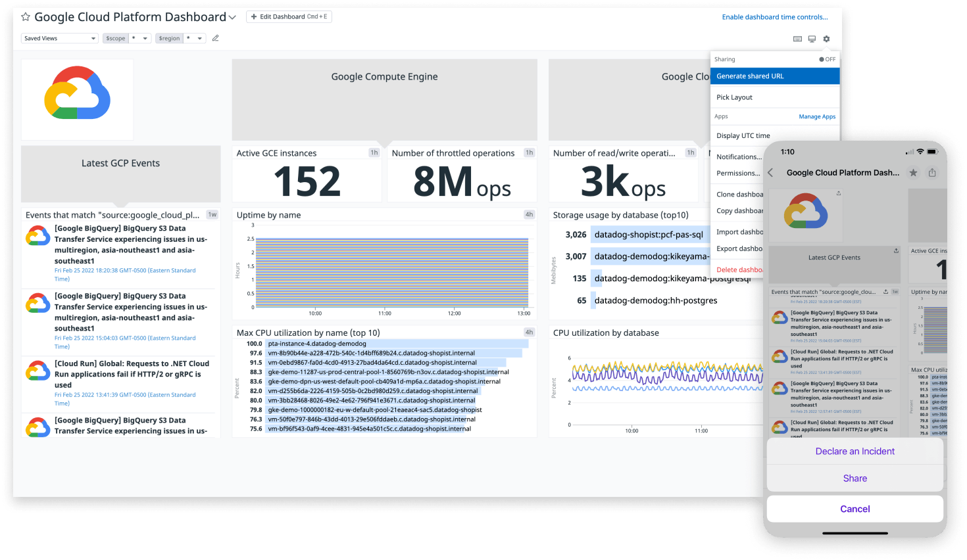Expand the $scope variable dropdown
Viewport: 967px width, 560px height.
pyautogui.click(x=139, y=38)
